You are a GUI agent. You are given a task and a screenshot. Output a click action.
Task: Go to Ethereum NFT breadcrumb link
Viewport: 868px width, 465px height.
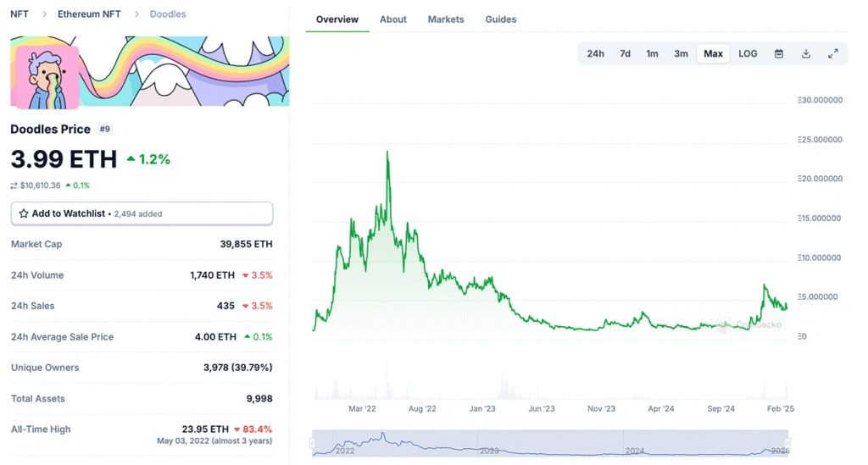tap(89, 14)
